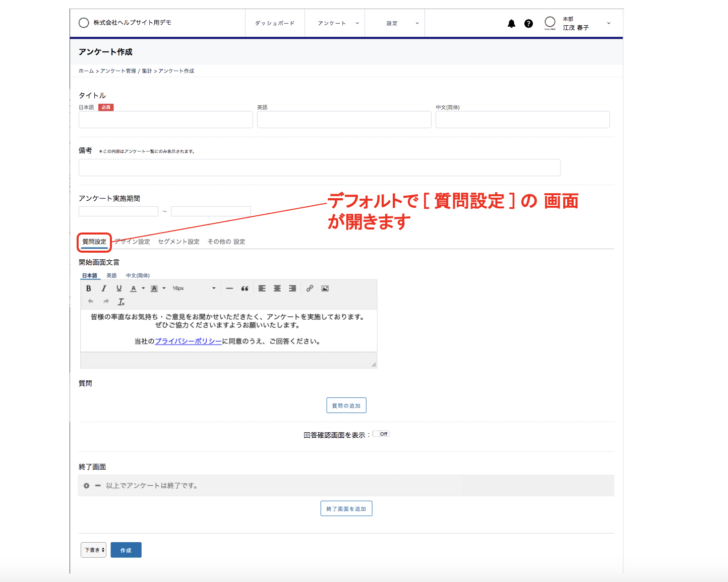
Task: Click the Japanese title input field
Action: (166, 120)
